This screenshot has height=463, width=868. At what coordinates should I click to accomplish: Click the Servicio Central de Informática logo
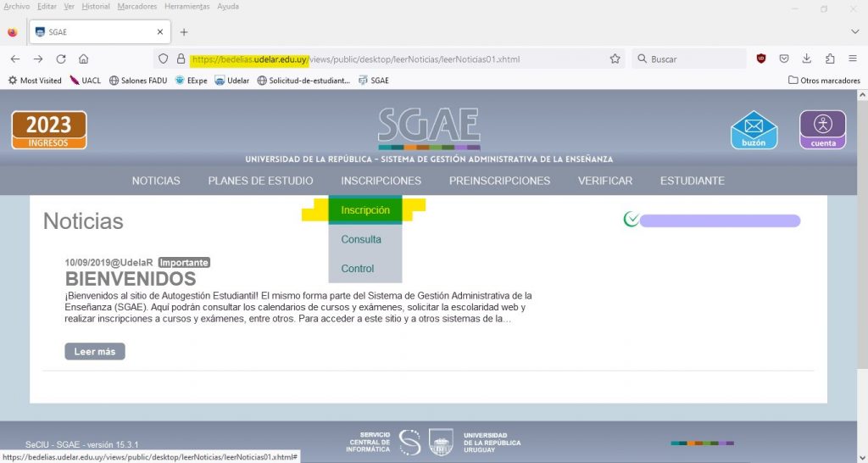(x=383, y=443)
